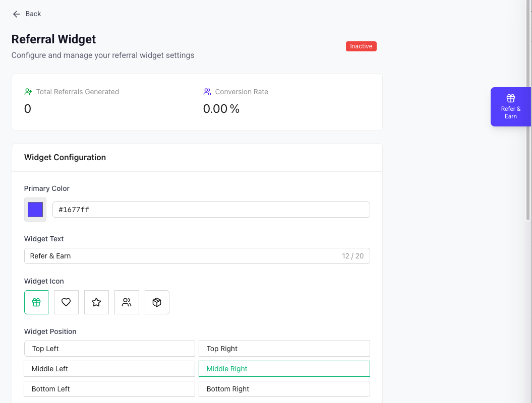The height and width of the screenshot is (403, 532).
Task: Click the Referral Widget heading
Action: pos(53,39)
